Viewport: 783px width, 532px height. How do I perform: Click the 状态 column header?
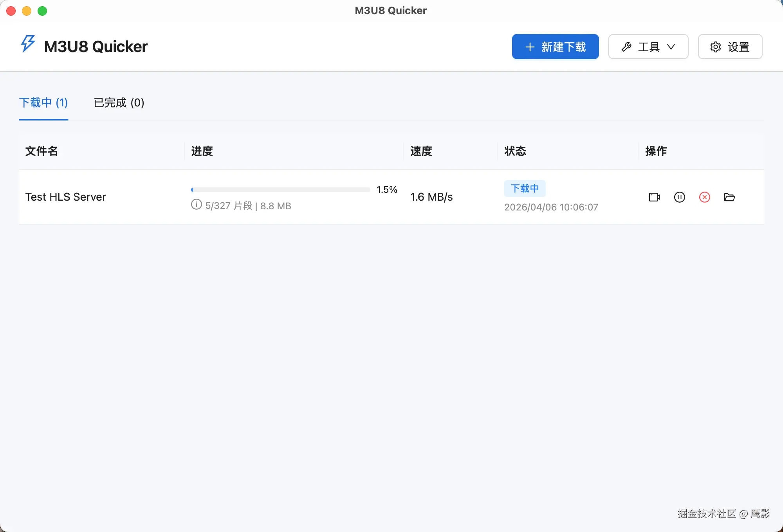pyautogui.click(x=515, y=151)
